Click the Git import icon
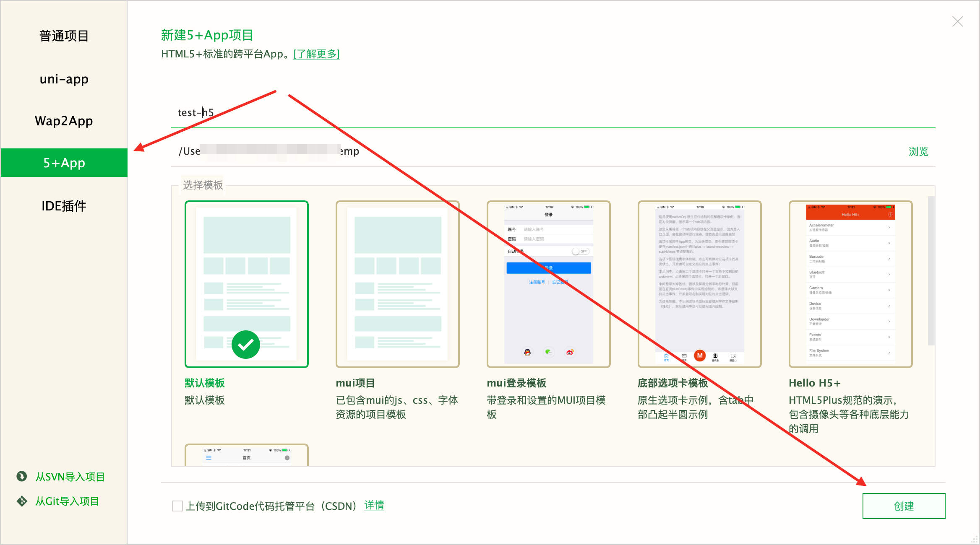This screenshot has width=980, height=545. click(21, 501)
